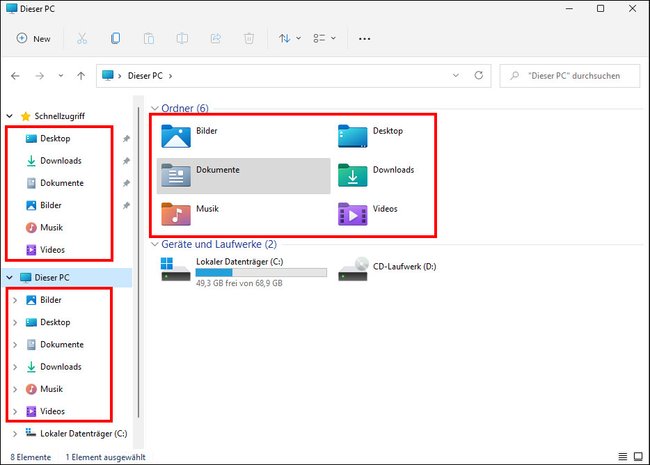Collapse the Geräte und Laufwerke (2) group
This screenshot has width=650, height=465.
point(155,245)
